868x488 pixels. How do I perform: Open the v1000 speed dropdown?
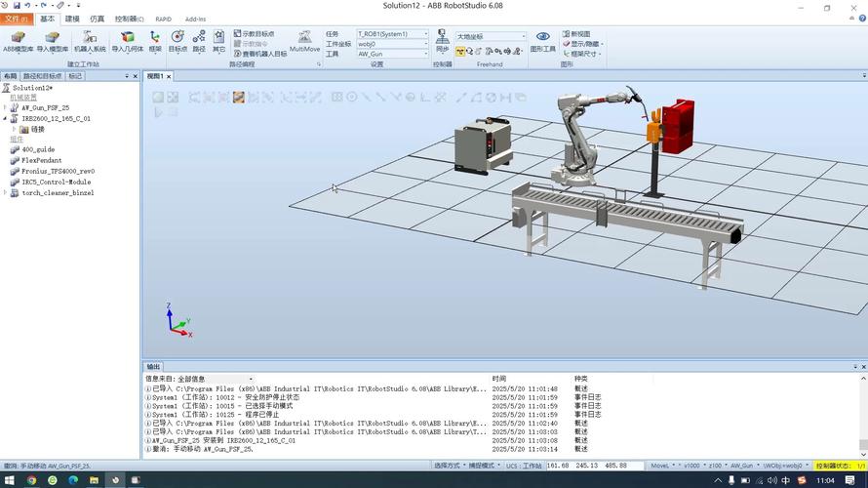694,466
